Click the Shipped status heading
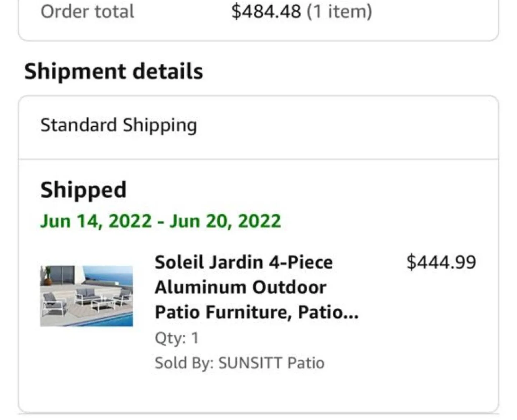The image size is (517, 420). click(x=83, y=189)
